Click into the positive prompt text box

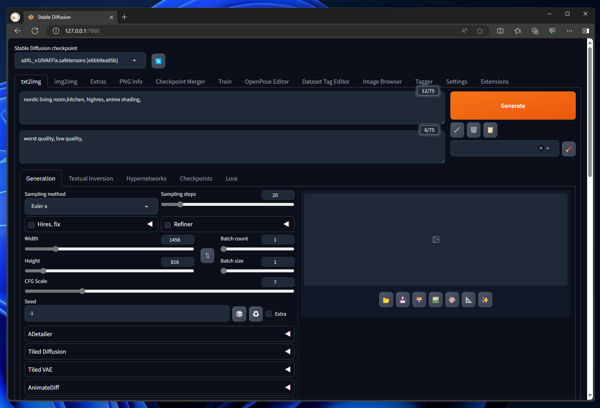(232, 108)
